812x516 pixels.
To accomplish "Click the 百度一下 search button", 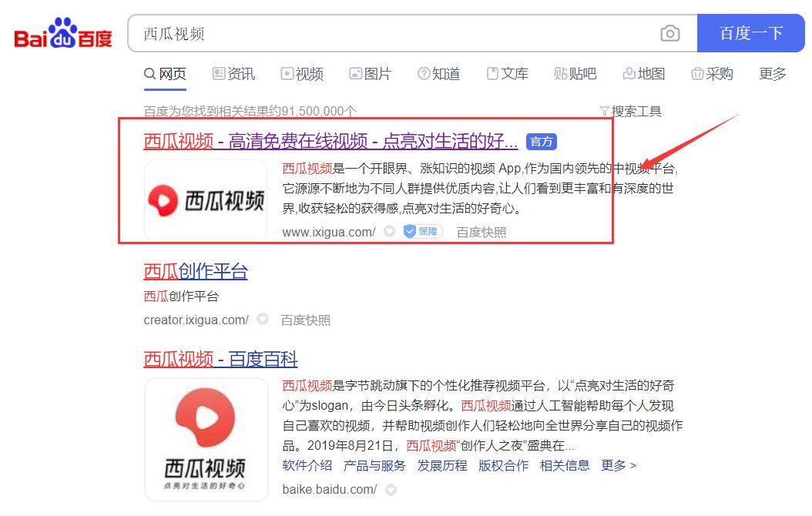I will [751, 33].
